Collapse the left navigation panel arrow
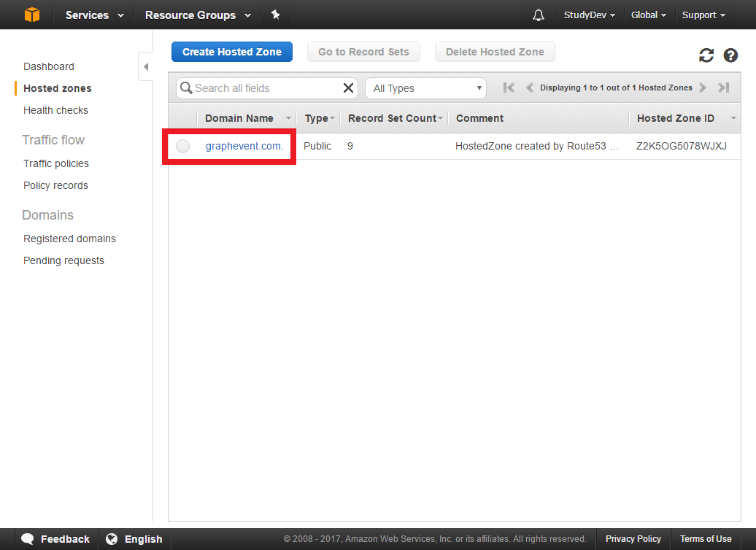This screenshot has width=756, height=550. click(146, 67)
